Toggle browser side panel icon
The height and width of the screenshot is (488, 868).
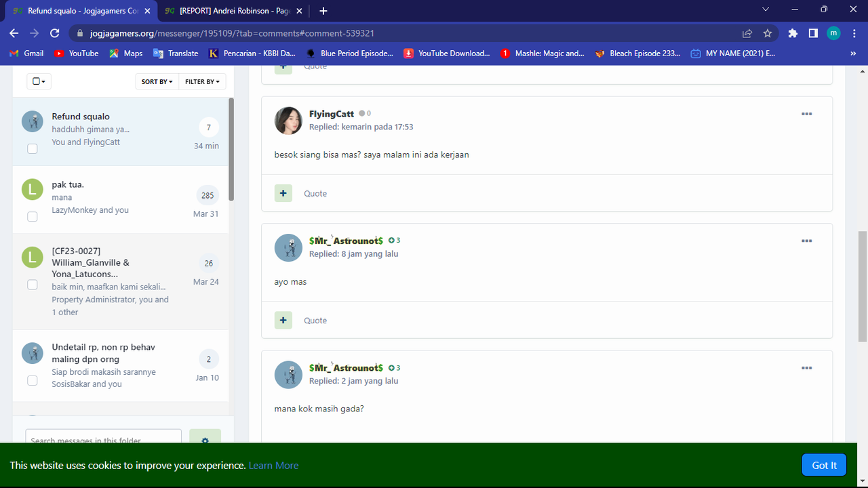(813, 33)
